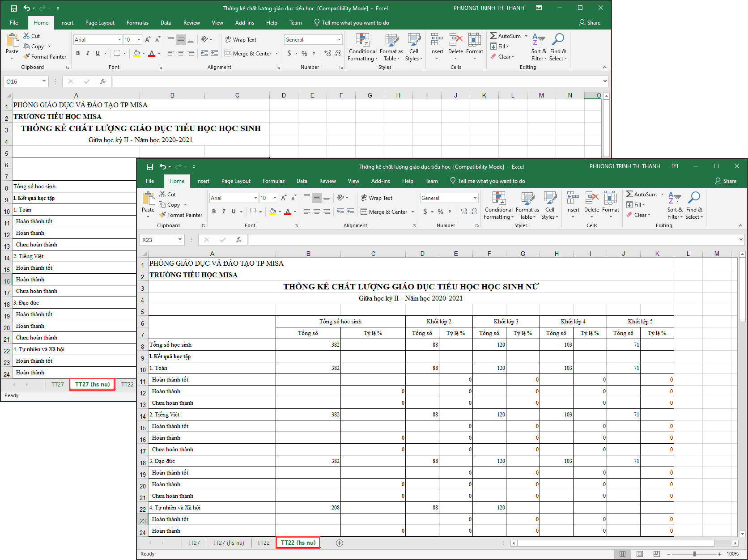The image size is (748, 560).
Task: Click the AutoSum icon in the front window
Action: (x=629, y=194)
